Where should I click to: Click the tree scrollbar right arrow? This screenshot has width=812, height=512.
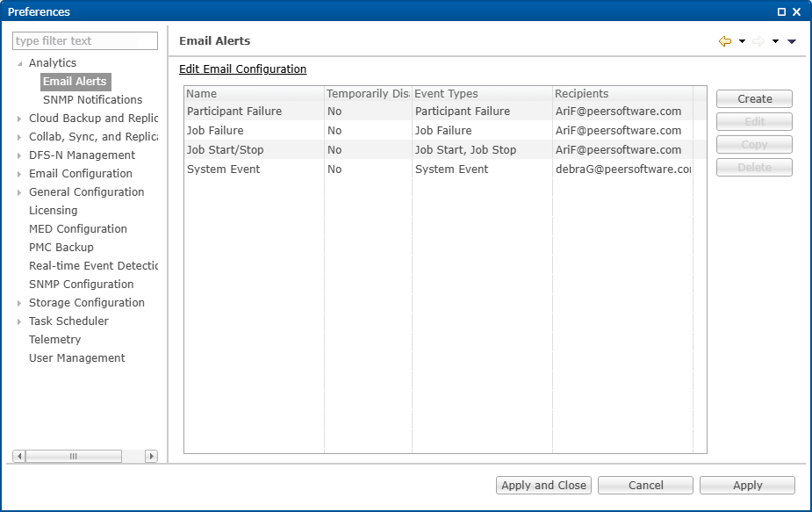[151, 456]
